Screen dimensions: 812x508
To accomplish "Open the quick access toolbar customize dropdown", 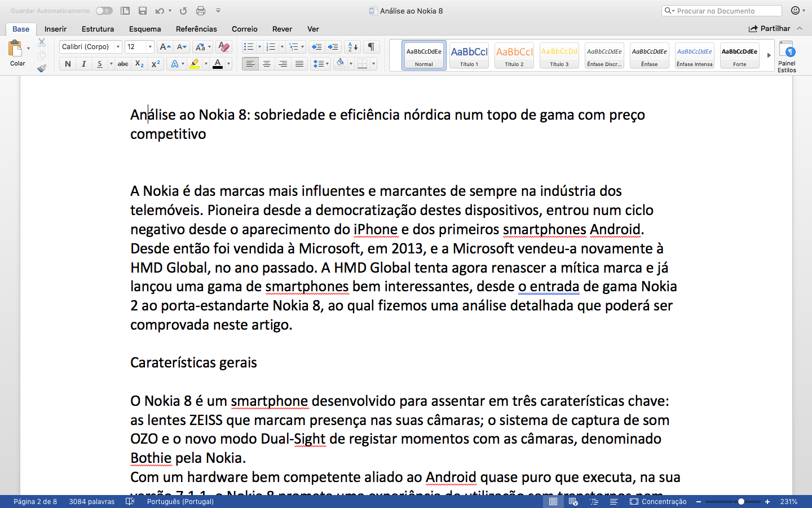I will pos(218,11).
